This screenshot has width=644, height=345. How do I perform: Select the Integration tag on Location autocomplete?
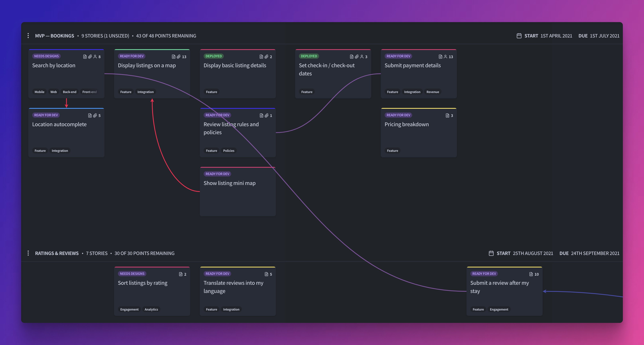click(60, 151)
